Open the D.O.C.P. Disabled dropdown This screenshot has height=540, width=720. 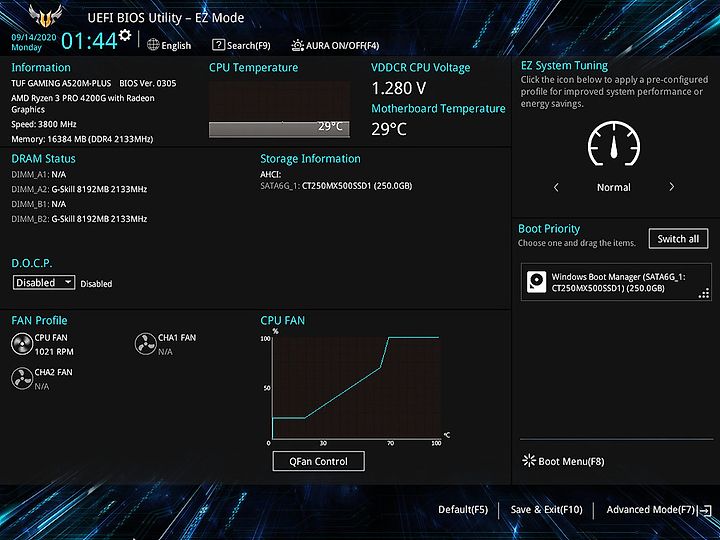pos(44,282)
